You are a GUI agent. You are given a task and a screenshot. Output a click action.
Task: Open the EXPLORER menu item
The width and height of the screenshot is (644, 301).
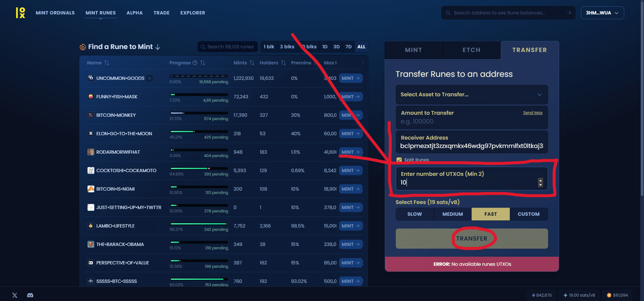(x=193, y=13)
